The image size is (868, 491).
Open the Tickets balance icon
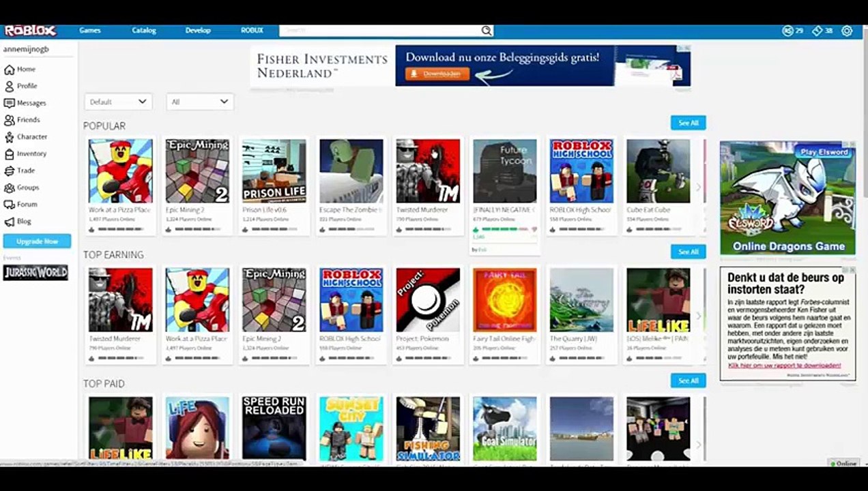tap(817, 31)
